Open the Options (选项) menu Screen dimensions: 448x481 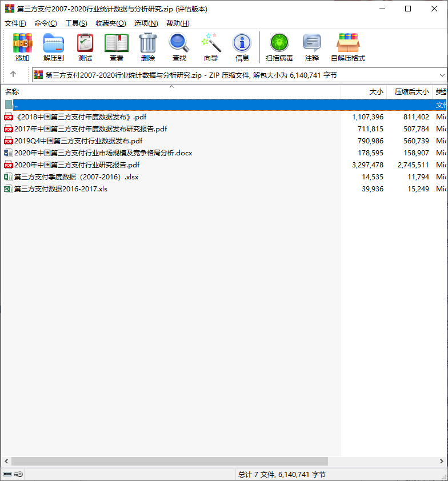click(x=146, y=23)
